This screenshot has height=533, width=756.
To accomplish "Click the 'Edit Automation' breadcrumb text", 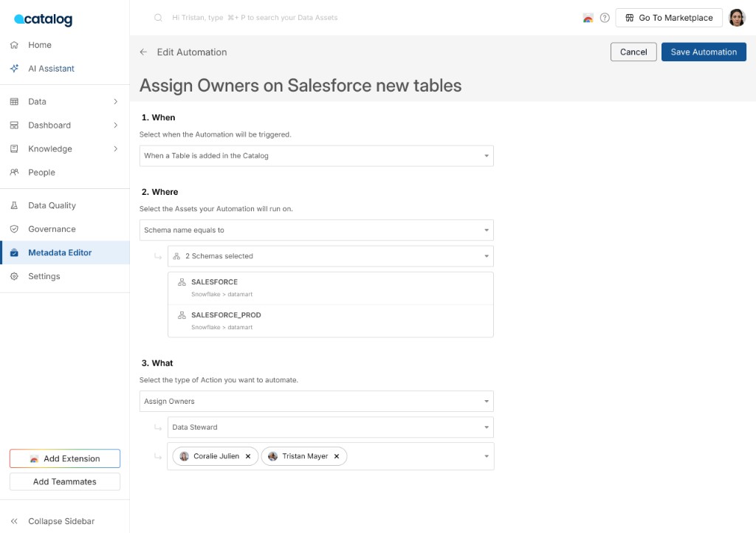I will 192,52.
